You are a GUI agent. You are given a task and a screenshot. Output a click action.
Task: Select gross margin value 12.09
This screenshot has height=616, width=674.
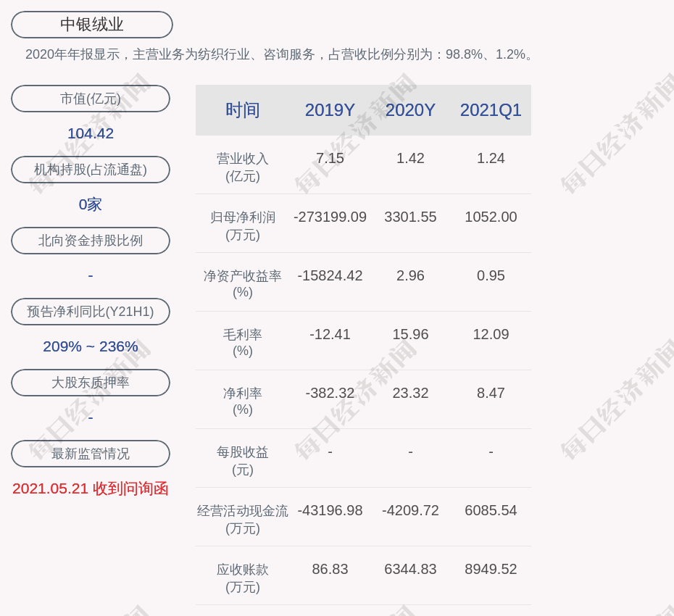click(491, 334)
